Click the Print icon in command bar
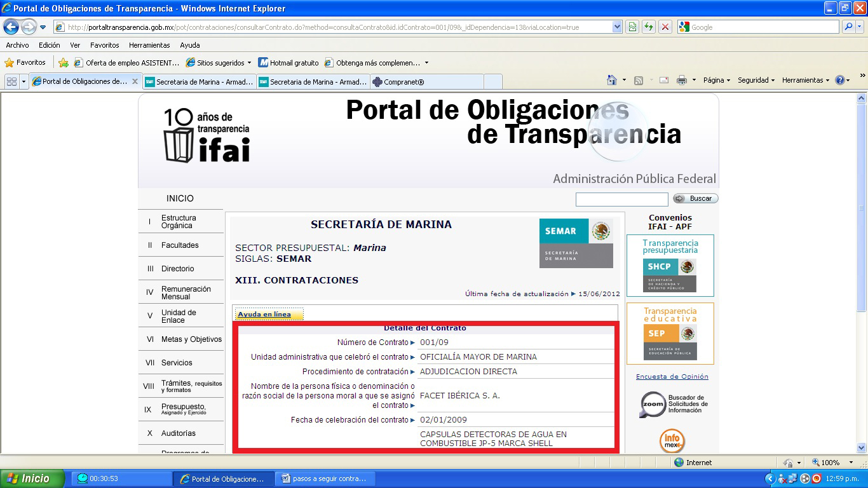Screen dimensions: 868x488 pos(682,81)
